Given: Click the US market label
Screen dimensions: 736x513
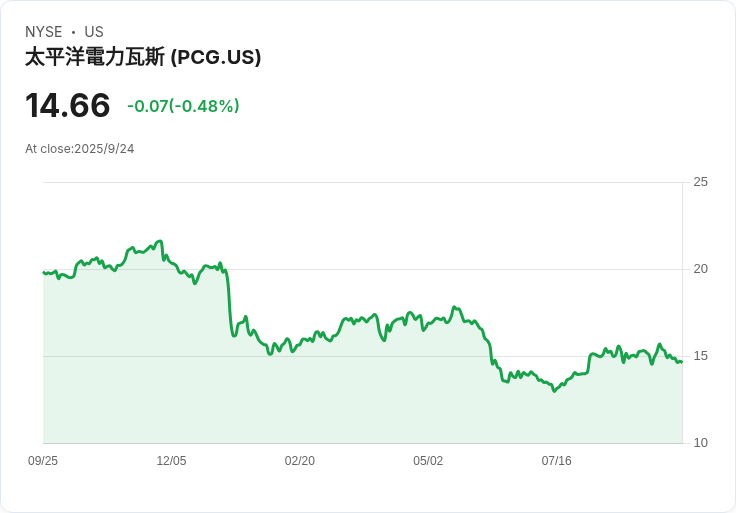Looking at the screenshot, I should (x=94, y=32).
